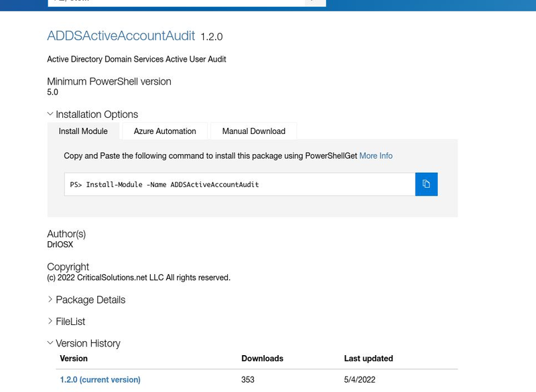536x392 pixels.
Task: Click the Downloads column header
Action: pos(262,358)
